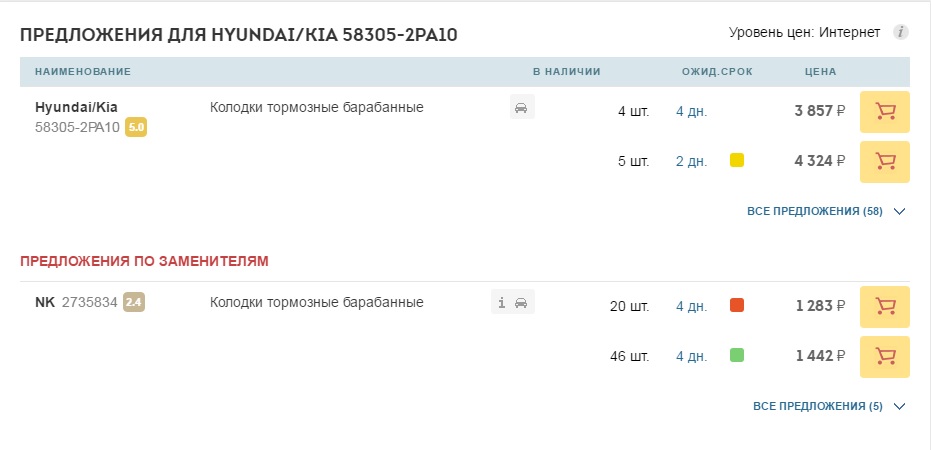Screen dimensions: 931x450
Task: Sort by ОЖИД.СРОК column header
Action: point(716,72)
